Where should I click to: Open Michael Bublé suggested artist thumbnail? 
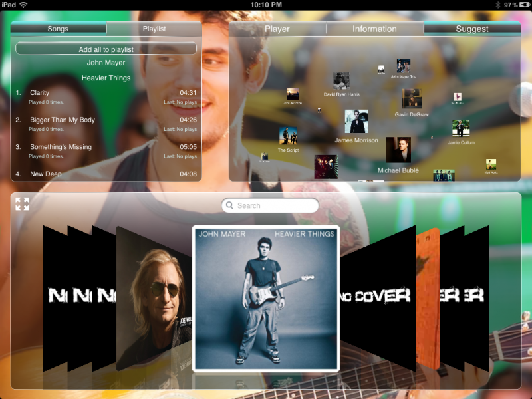398,150
